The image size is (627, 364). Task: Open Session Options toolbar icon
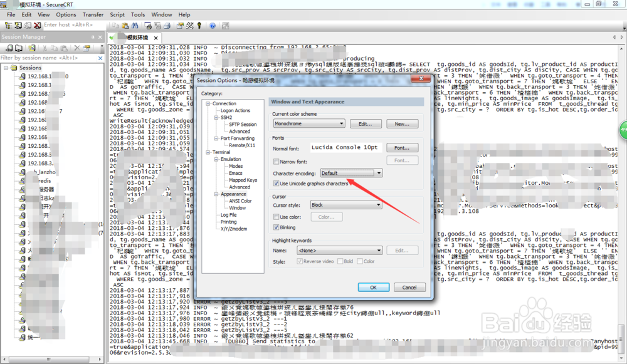click(x=180, y=26)
